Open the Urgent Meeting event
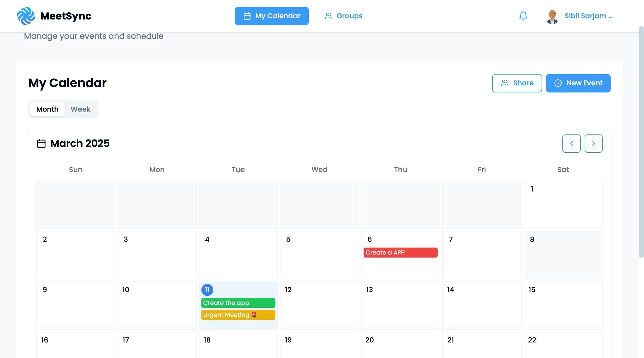This screenshot has width=644, height=358. coord(238,315)
